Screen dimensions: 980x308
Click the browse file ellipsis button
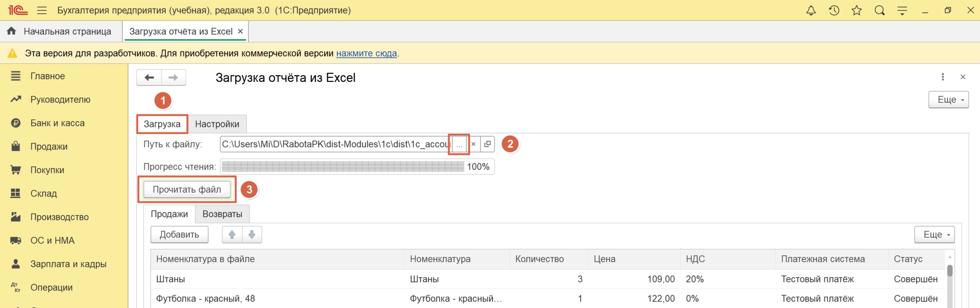pos(459,145)
